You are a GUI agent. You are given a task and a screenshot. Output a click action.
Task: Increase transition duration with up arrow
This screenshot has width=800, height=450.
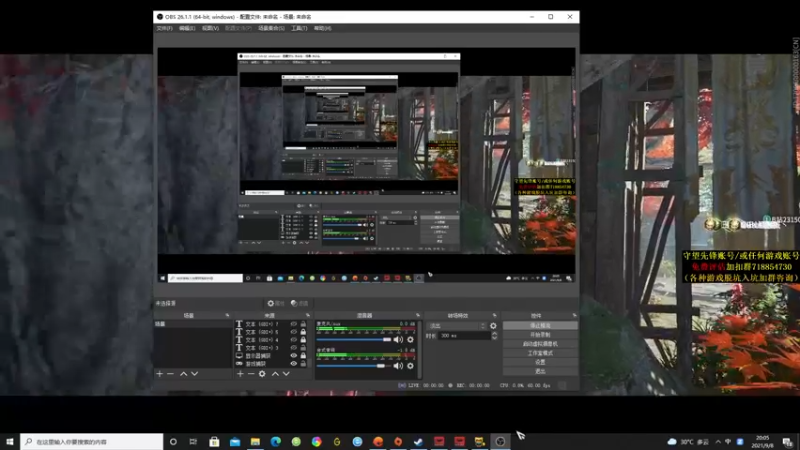(x=494, y=333)
